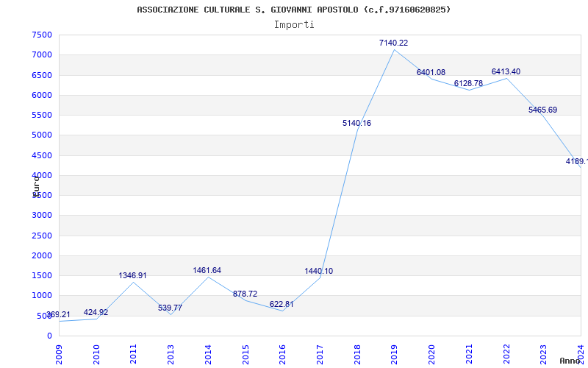Viewport: 588px width, 368px height.
Task: Click the 2018 year axis label
Action: [x=357, y=354]
